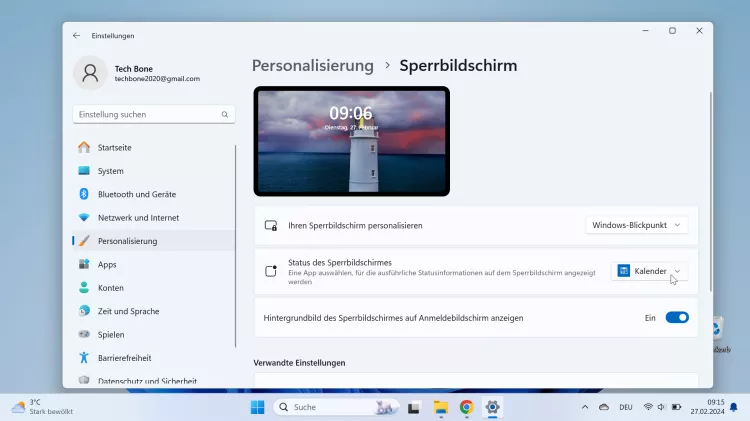Click the OneDrive cloud tray icon
Screen dimensions: 750x421
(604, 407)
